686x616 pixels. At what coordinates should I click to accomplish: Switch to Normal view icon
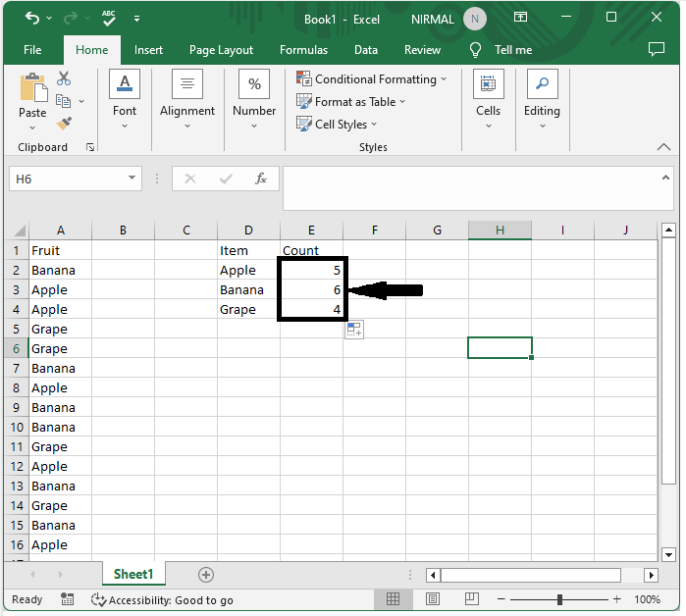point(393,599)
